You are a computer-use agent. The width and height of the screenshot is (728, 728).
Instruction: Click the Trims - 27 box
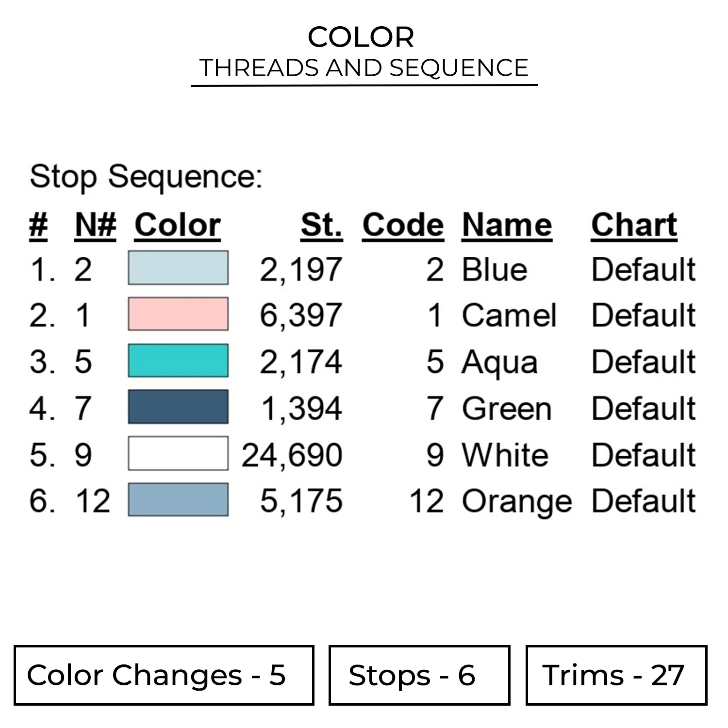[x=616, y=675]
